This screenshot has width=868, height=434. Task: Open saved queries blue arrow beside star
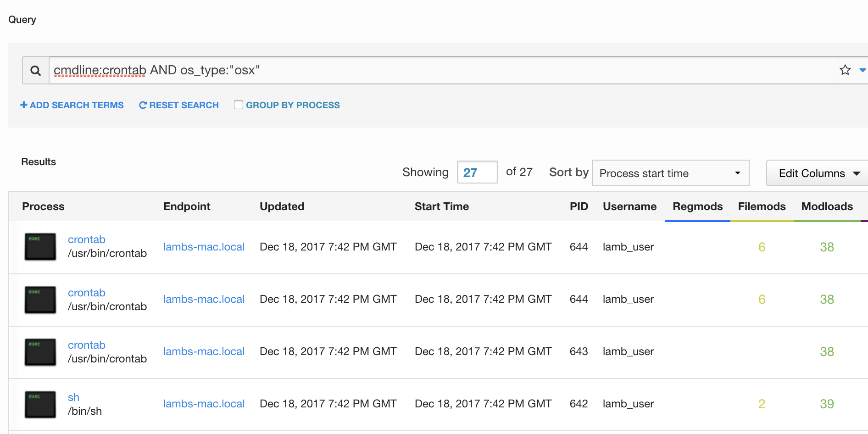pos(862,70)
